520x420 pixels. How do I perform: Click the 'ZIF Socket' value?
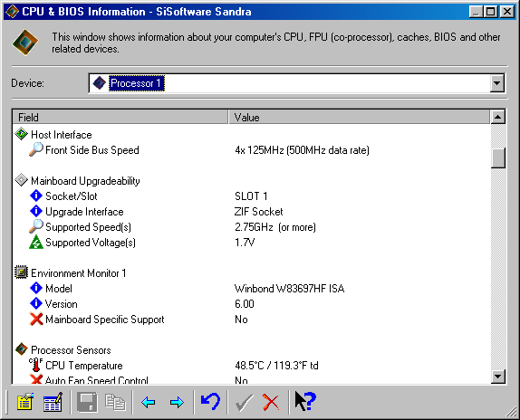point(259,211)
